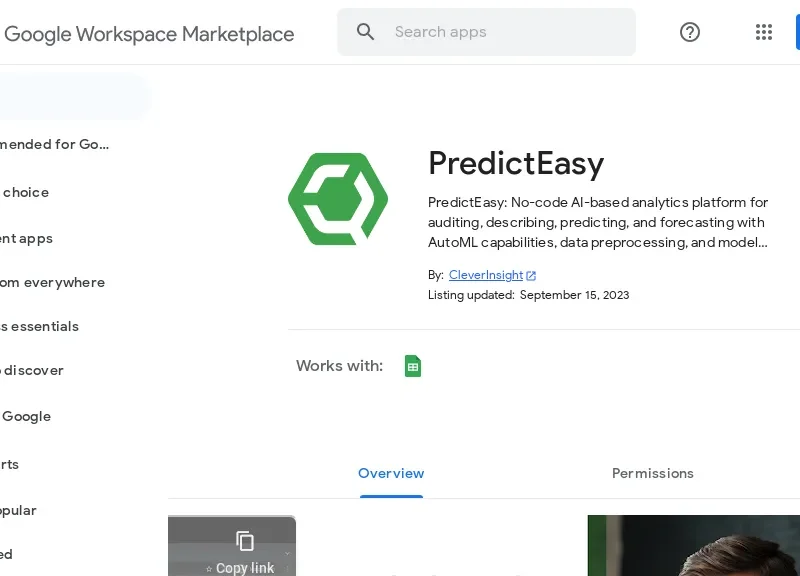Viewport: 800px width, 576px height.
Task: Open the Google apps grid launcher
Action: [x=764, y=32]
